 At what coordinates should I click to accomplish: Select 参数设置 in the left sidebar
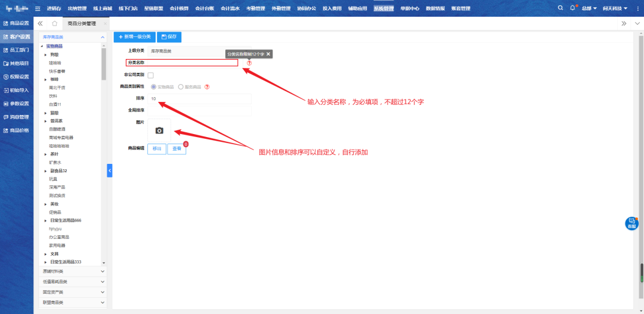pyautogui.click(x=17, y=104)
